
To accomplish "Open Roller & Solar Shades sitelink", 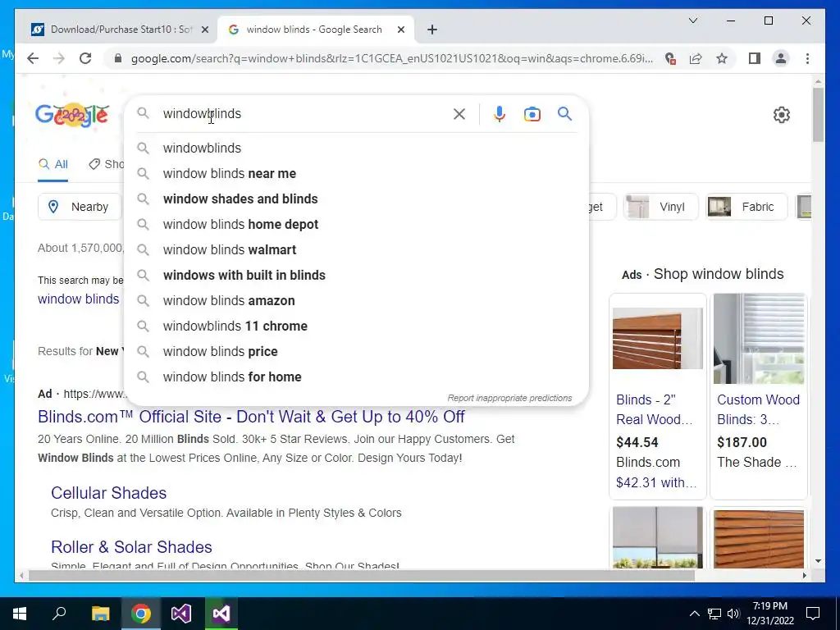I will coord(131,547).
